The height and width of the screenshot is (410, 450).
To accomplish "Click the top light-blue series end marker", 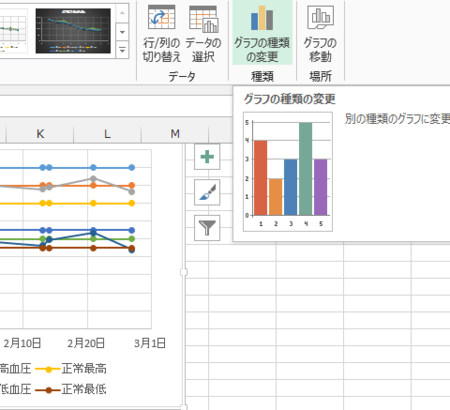I will click(132, 167).
